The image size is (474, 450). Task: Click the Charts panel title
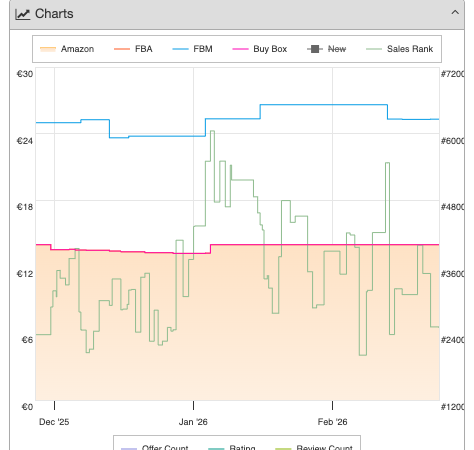pos(54,14)
